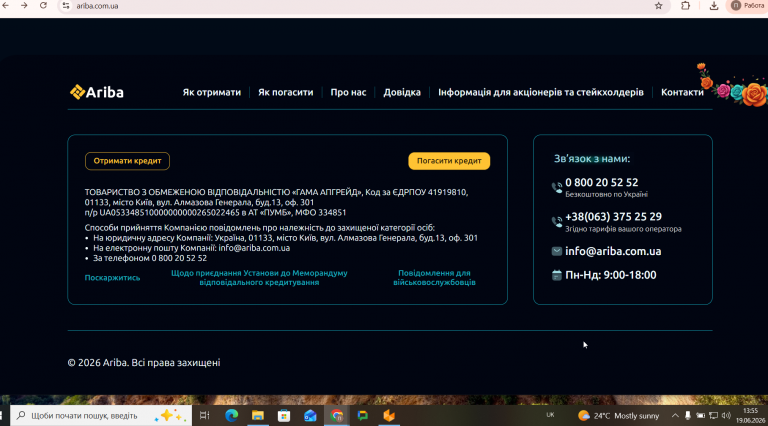Open Повідомлення для військовослужбовців link

434,278
